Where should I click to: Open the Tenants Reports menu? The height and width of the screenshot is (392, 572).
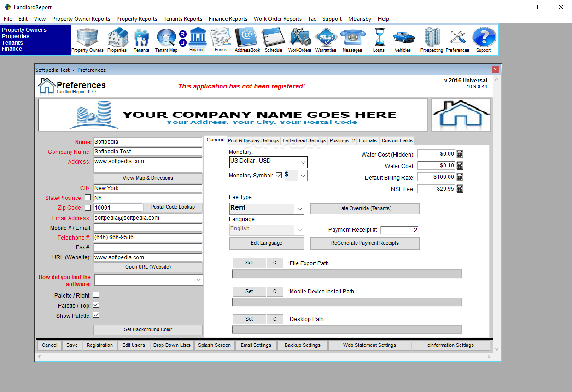click(x=183, y=19)
